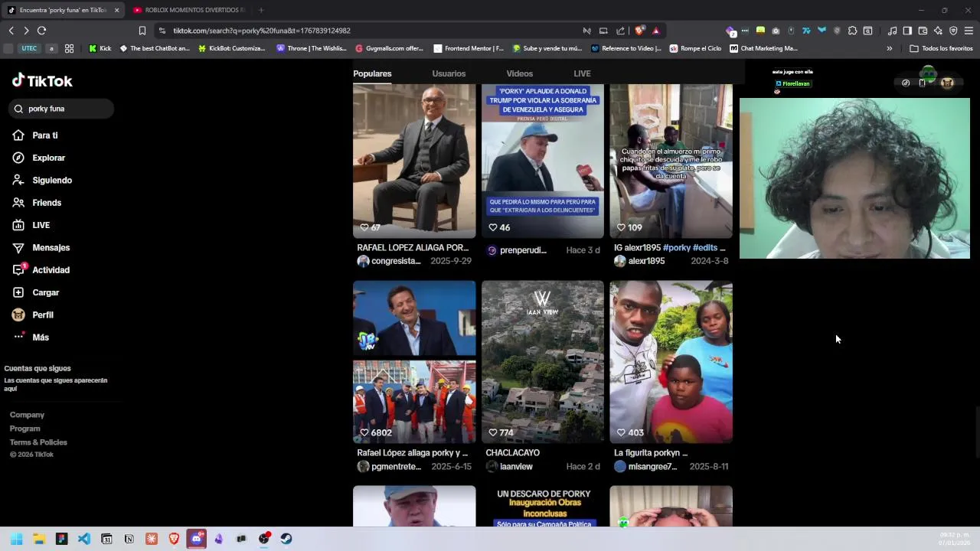Screen dimensions: 980x551
Task: Toggle the browser sidebar panel
Action: point(907,31)
